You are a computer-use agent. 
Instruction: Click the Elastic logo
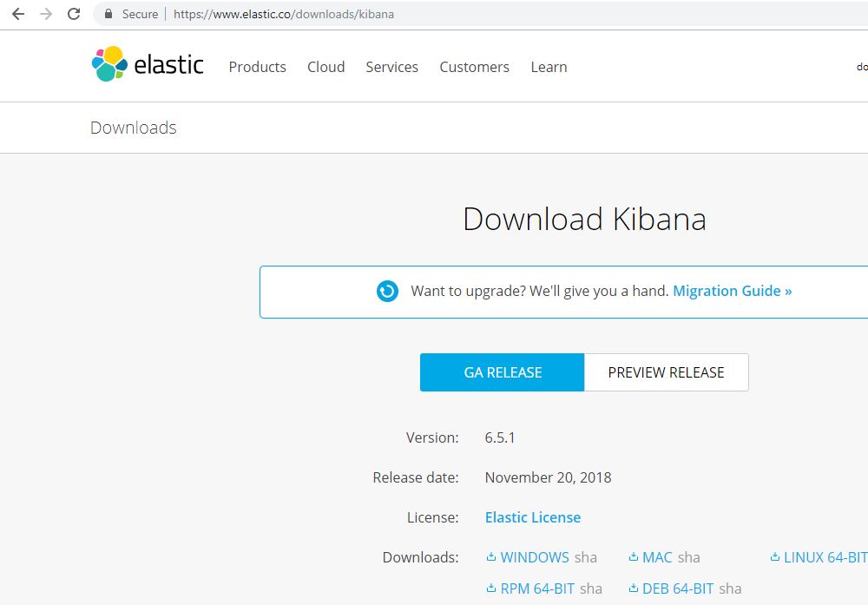(x=148, y=64)
